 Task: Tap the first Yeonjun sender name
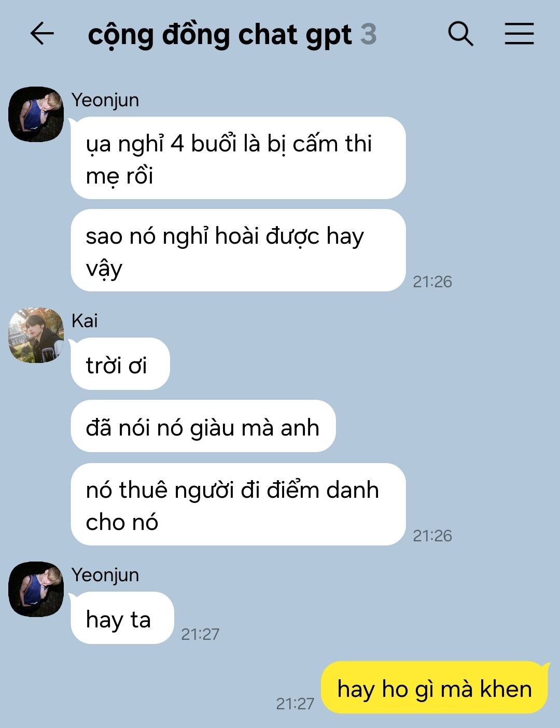click(x=105, y=100)
